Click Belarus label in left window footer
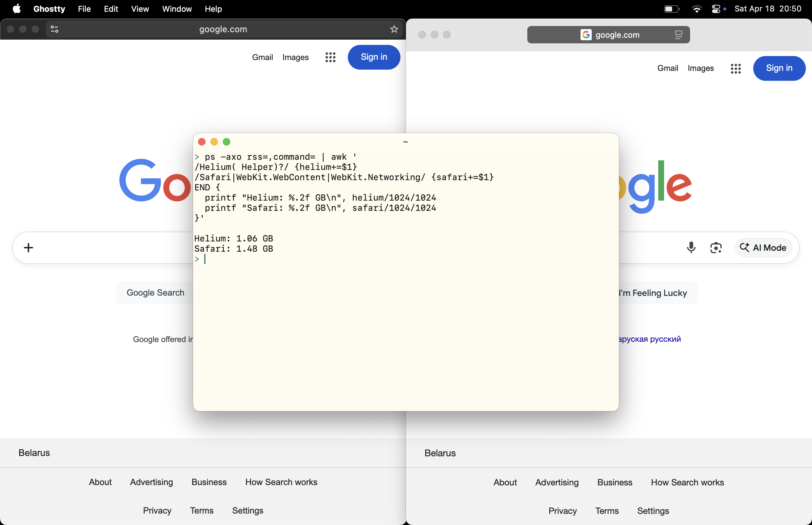 coord(34,453)
